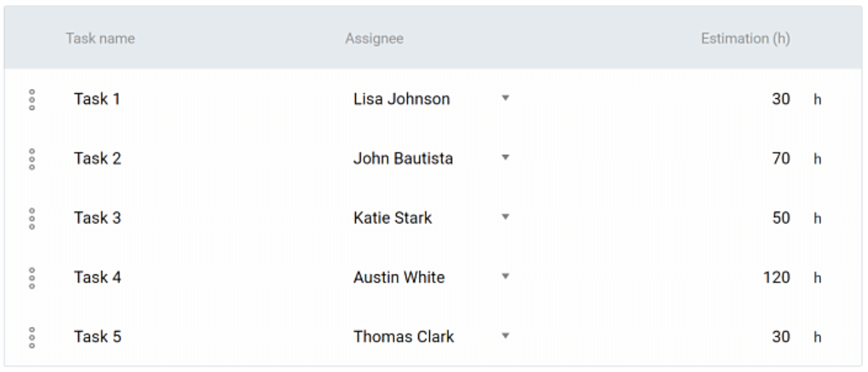The image size is (868, 372).
Task: Click the Task name column header
Action: (x=100, y=39)
